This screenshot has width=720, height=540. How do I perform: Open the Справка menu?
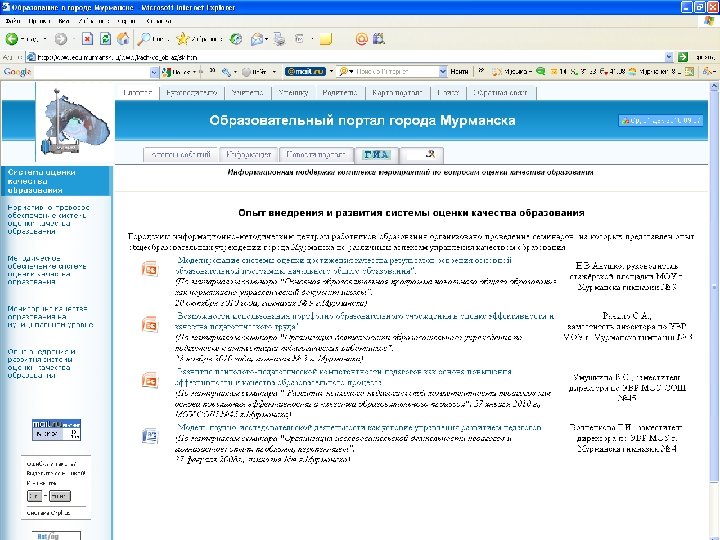pyautogui.click(x=158, y=21)
